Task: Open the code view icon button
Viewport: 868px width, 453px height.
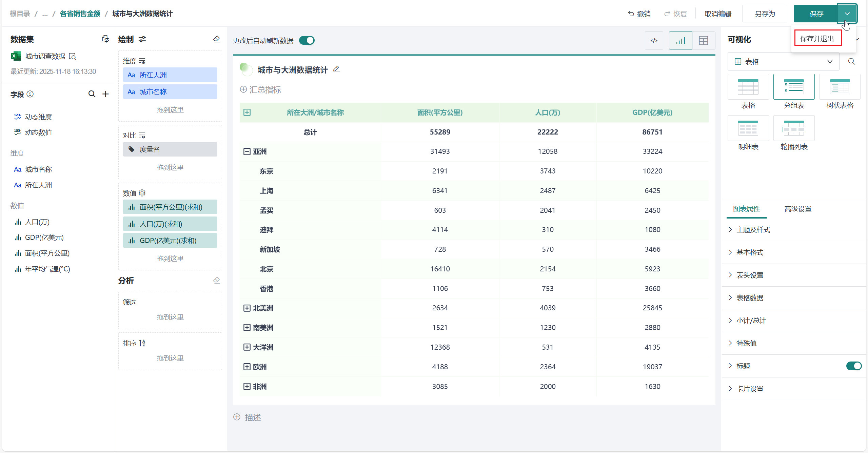Action: 654,41
